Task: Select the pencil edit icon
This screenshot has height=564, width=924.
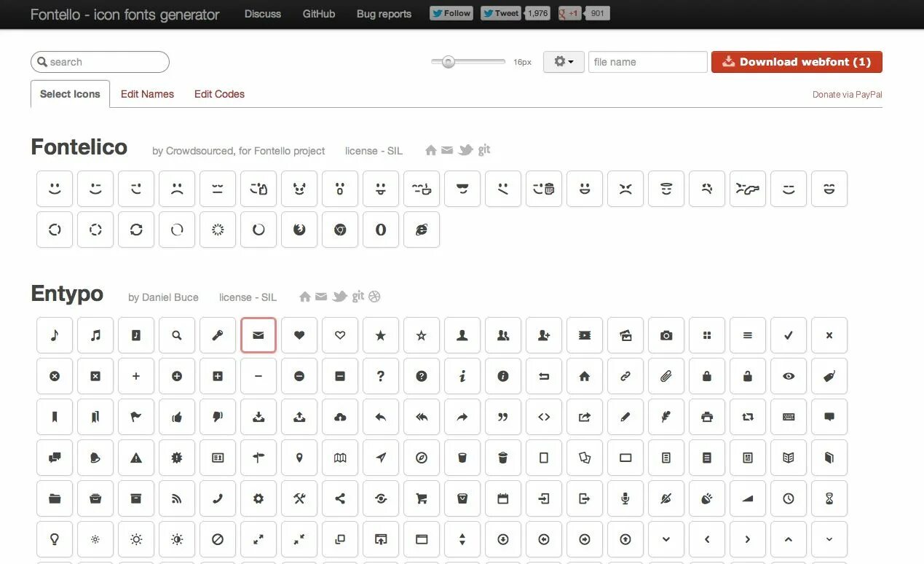Action: coord(625,417)
